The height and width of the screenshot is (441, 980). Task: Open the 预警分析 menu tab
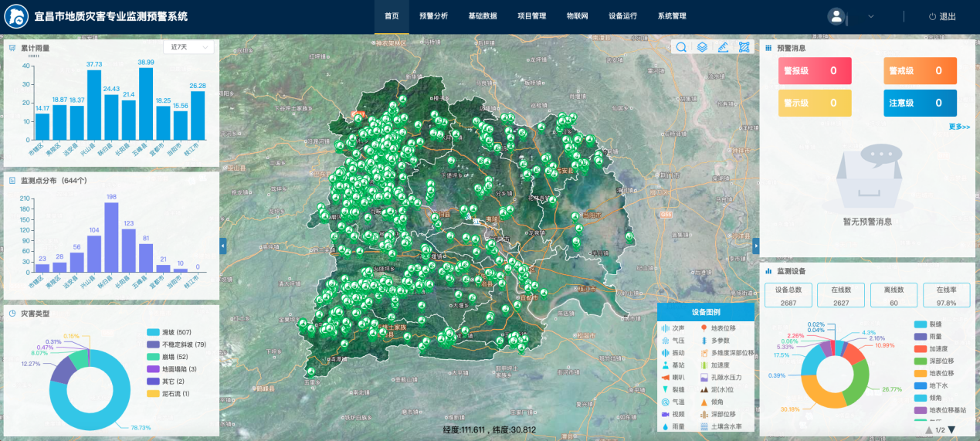click(433, 16)
